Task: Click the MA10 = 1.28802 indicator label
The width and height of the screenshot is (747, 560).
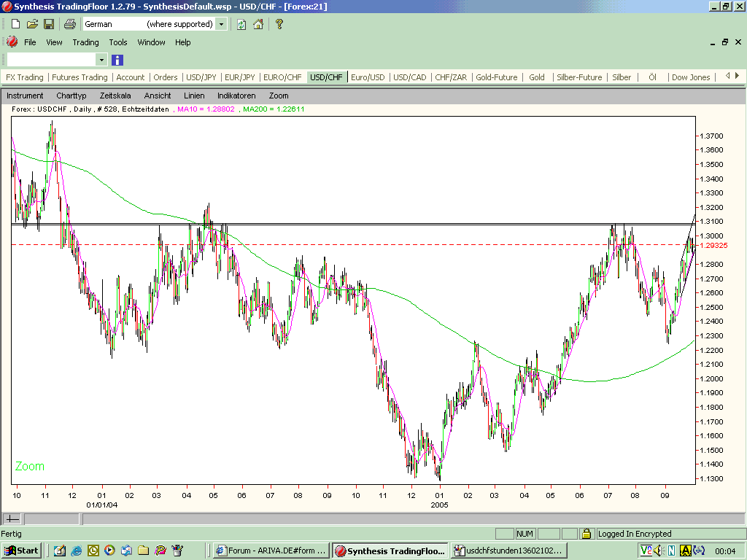Action: pyautogui.click(x=206, y=109)
